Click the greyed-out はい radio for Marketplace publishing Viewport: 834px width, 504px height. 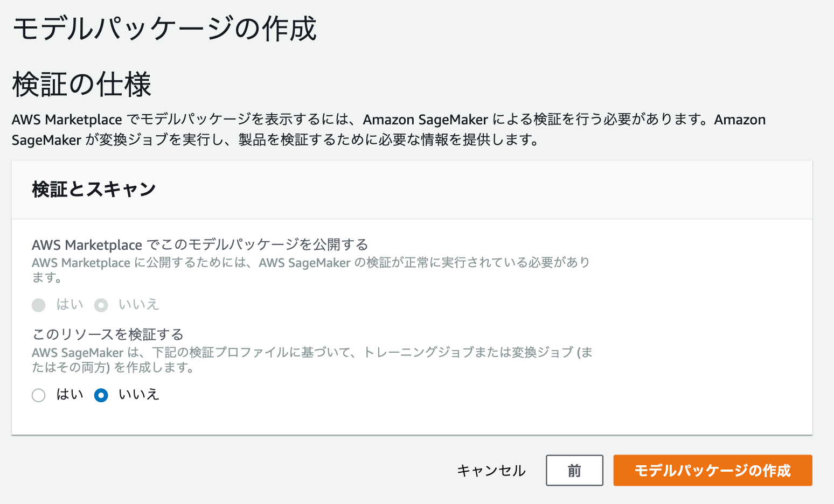(x=39, y=305)
